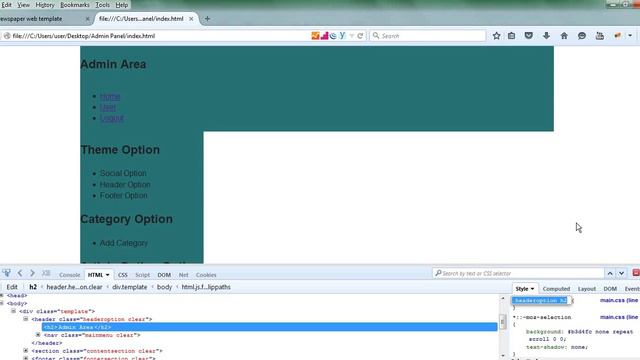The width and height of the screenshot is (640, 360).
Task: Collapse the body node toggle
Action: (2, 303)
